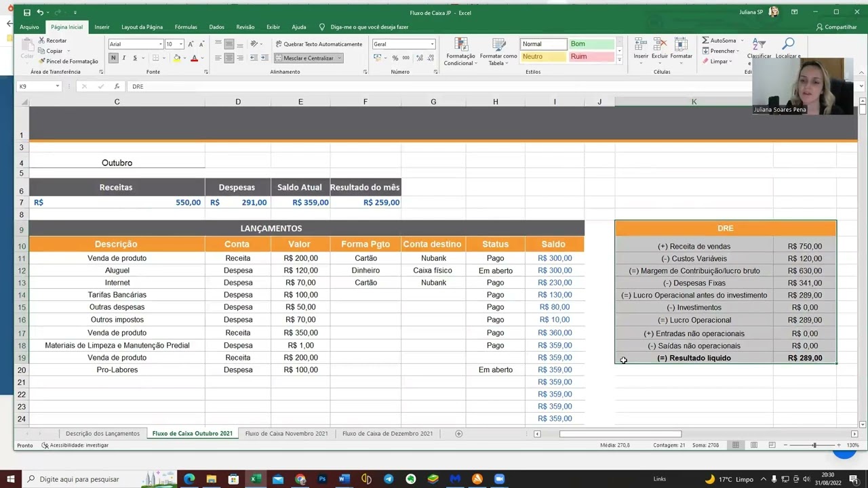Save the workbook with the Save icon
Image resolution: width=868 pixels, height=488 pixels.
point(26,12)
